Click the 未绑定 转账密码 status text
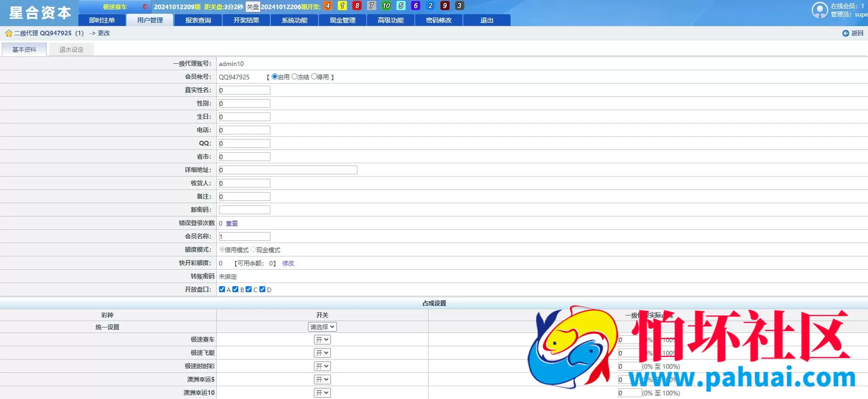The width and height of the screenshot is (868, 399). (228, 277)
